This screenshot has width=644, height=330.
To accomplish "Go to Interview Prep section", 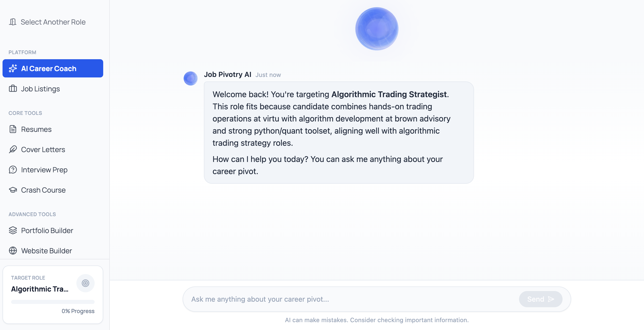I will (44, 170).
